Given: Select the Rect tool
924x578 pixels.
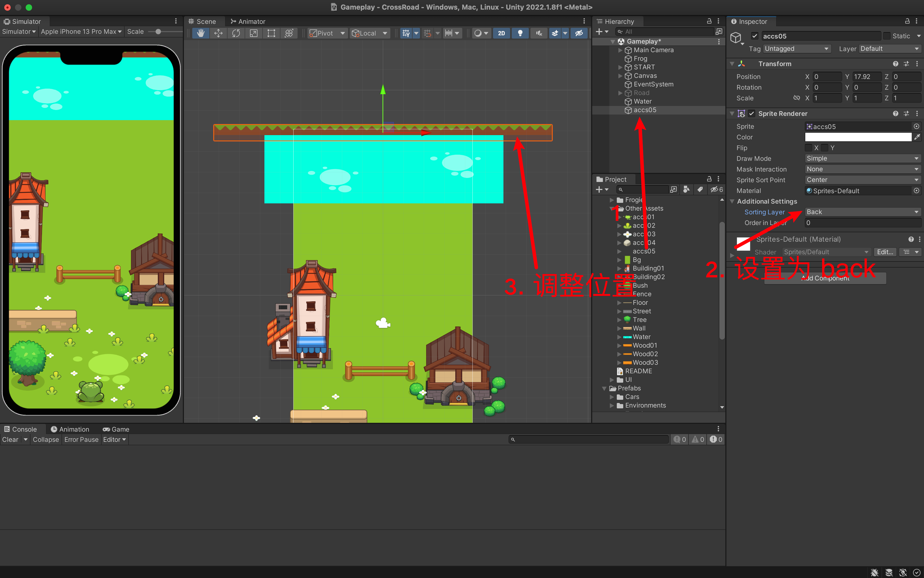Looking at the screenshot, I should (x=271, y=33).
